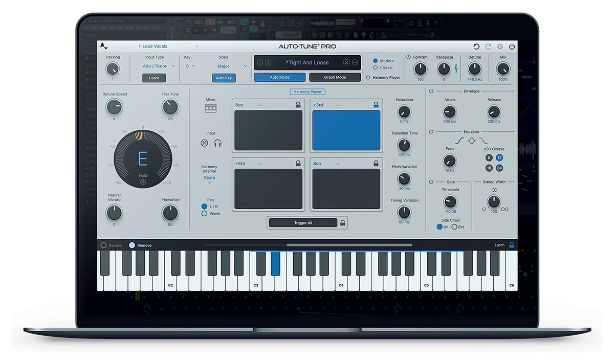Click the Hold snowflake freeze icon
Image resolution: width=614 pixels, height=364 pixels.
[x=143, y=183]
